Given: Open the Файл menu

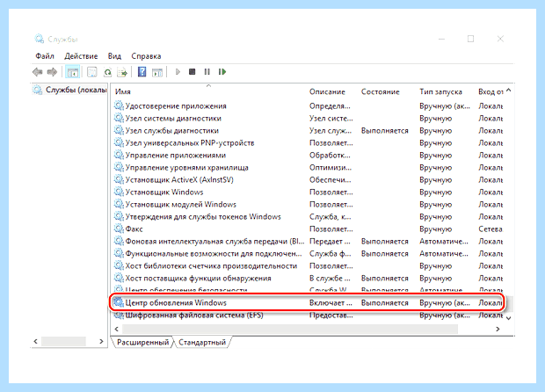Looking at the screenshot, I should click(x=45, y=56).
